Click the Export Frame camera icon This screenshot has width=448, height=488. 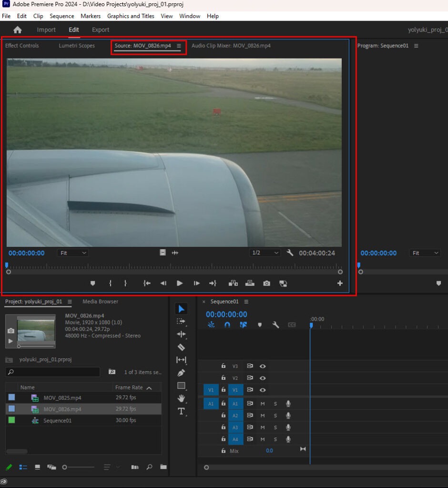pos(266,283)
